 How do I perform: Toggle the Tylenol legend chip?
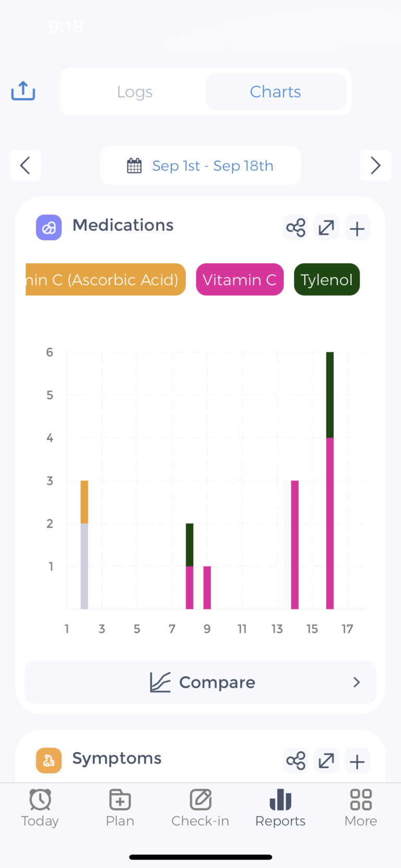(327, 279)
